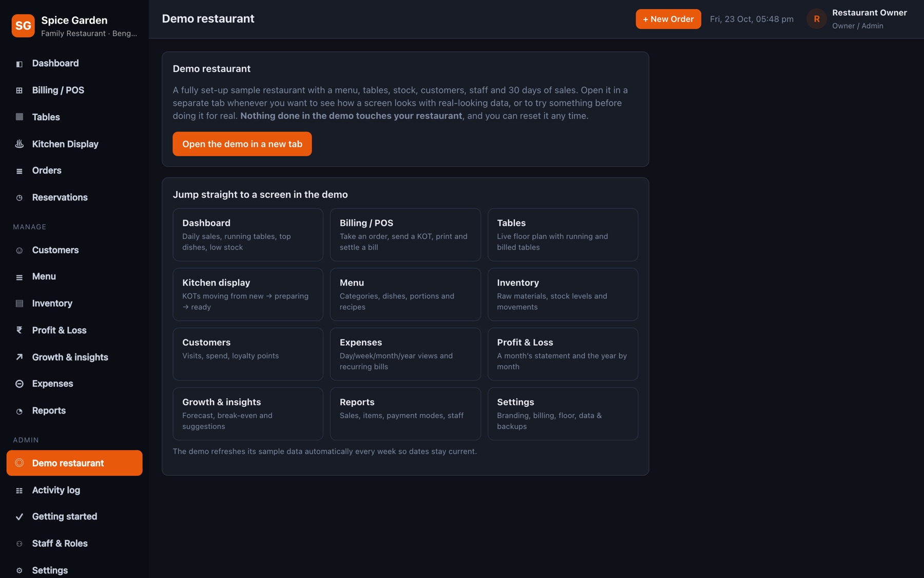924x578 pixels.
Task: Go to Kitchen Display in the sidebar
Action: coord(74,144)
